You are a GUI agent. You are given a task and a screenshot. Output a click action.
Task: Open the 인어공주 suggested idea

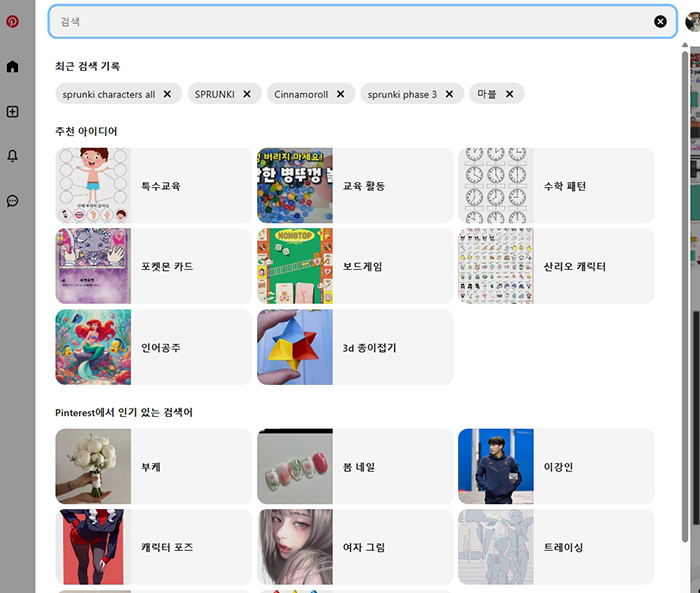point(154,347)
